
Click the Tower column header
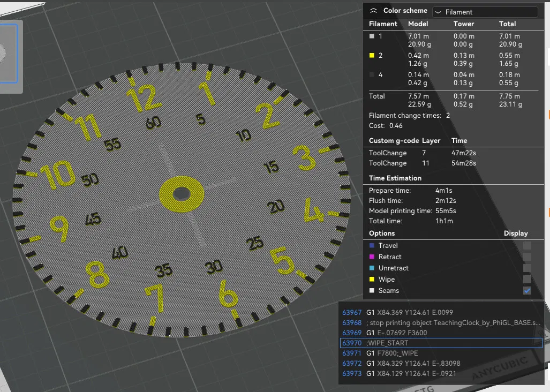463,24
